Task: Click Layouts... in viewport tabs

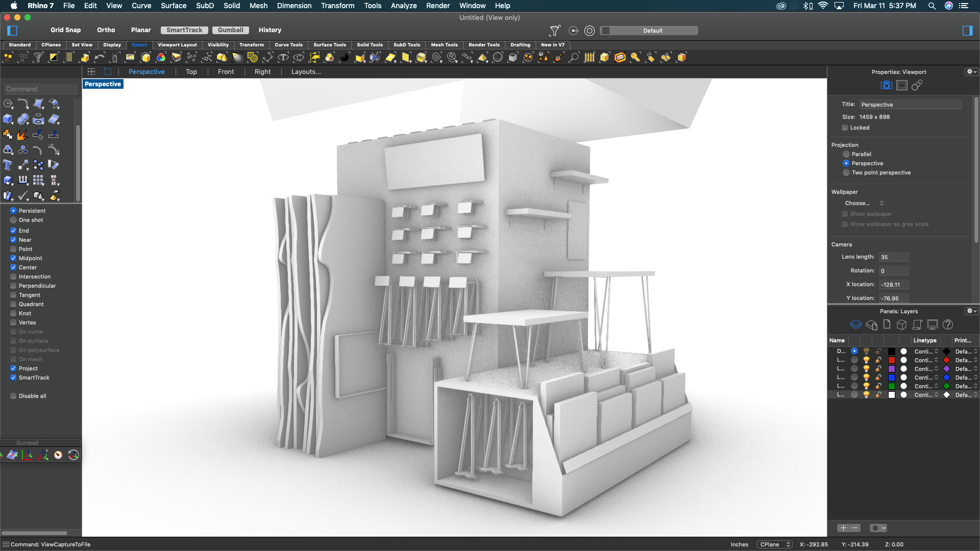Action: point(306,72)
